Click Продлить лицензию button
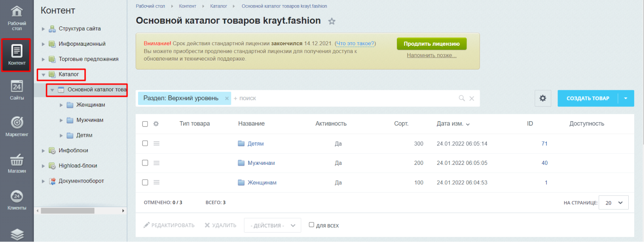Viewport: 644px width, 242px height. [431, 44]
